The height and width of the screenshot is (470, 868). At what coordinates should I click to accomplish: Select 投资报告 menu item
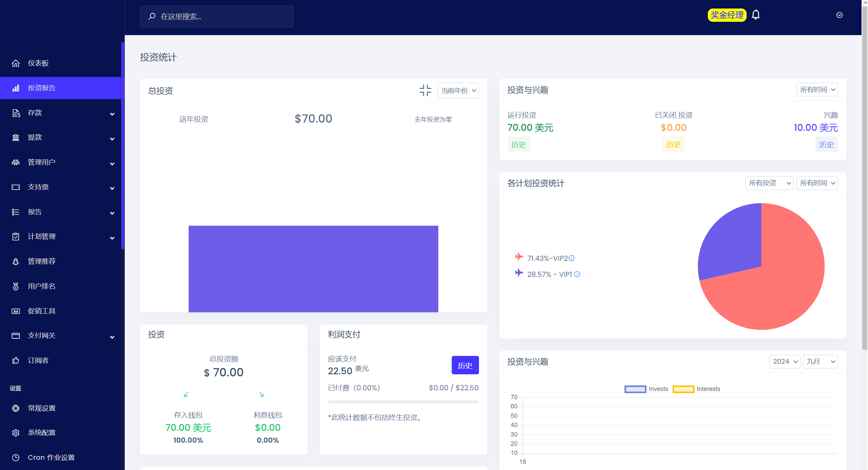pos(61,88)
